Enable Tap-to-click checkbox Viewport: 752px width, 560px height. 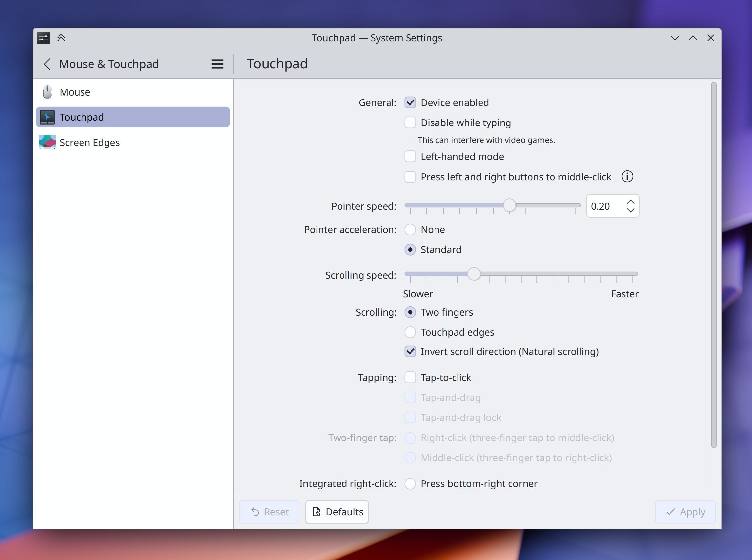[410, 378]
